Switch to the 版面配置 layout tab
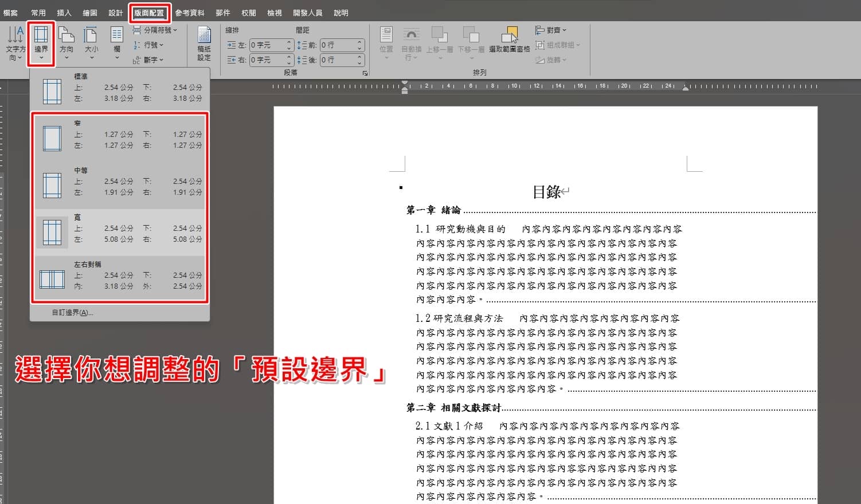The width and height of the screenshot is (861, 504). (x=149, y=13)
